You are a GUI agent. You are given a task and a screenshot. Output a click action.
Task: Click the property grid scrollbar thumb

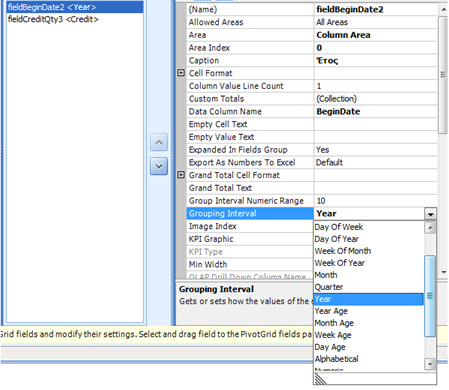click(443, 75)
